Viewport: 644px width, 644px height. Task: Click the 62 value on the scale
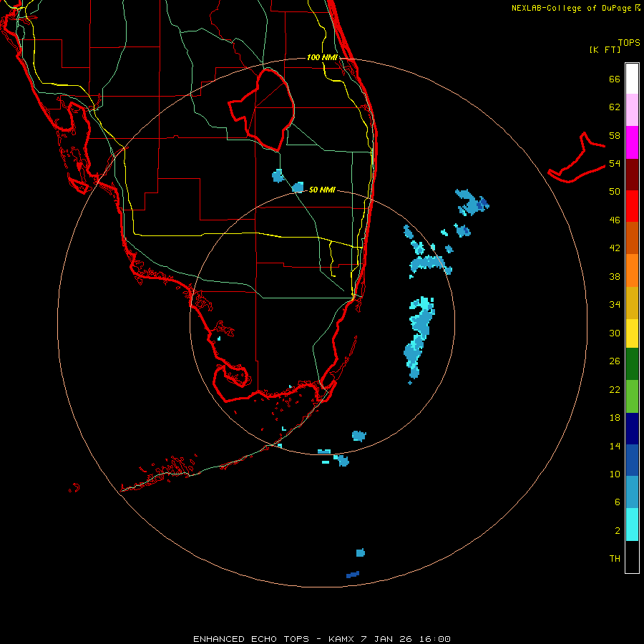[615, 107]
